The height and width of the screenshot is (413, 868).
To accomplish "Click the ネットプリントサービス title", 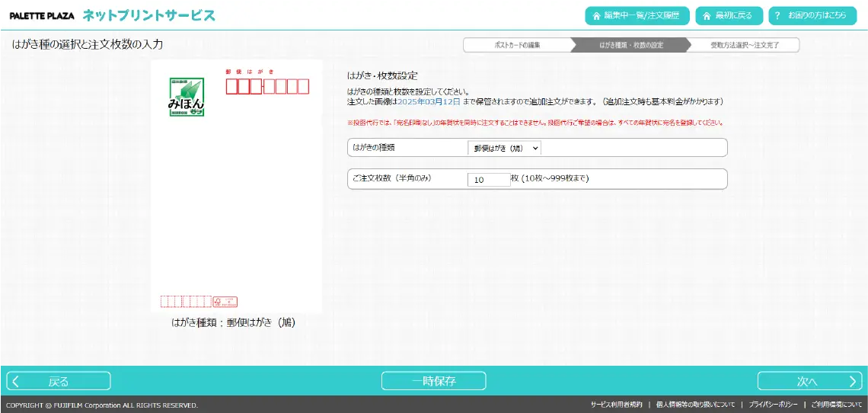I will [x=148, y=16].
